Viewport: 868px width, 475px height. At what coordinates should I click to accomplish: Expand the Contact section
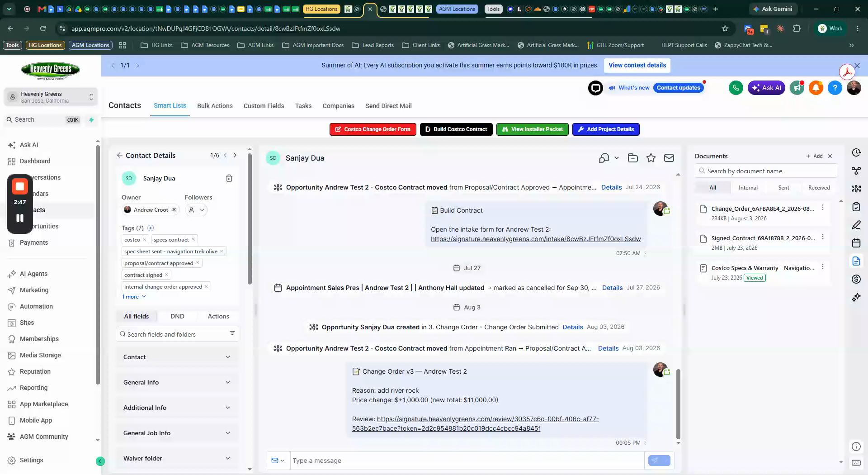click(177, 357)
